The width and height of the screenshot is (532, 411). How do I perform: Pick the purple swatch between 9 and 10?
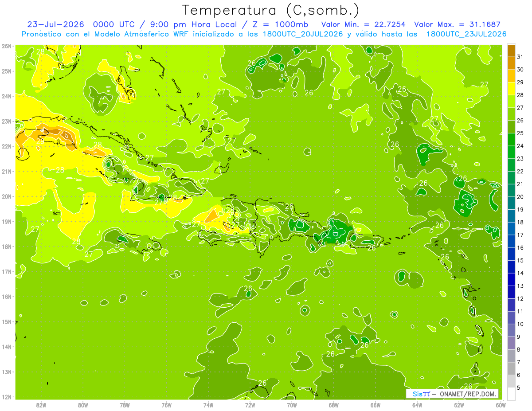pos(511,330)
